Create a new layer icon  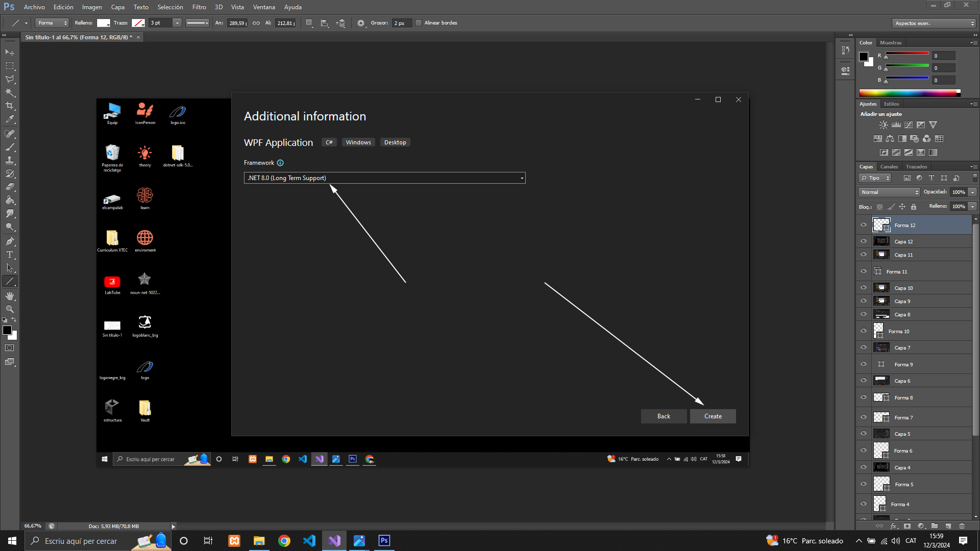(x=948, y=526)
